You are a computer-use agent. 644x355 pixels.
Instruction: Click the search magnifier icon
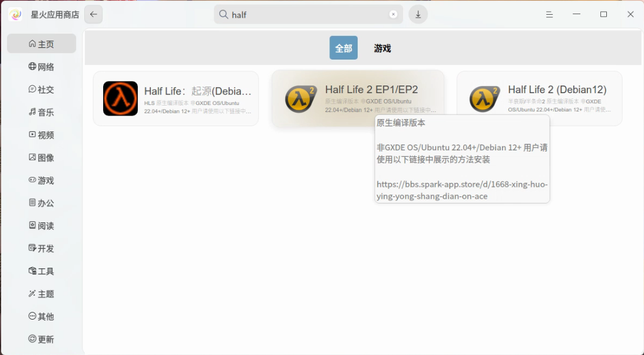point(223,14)
